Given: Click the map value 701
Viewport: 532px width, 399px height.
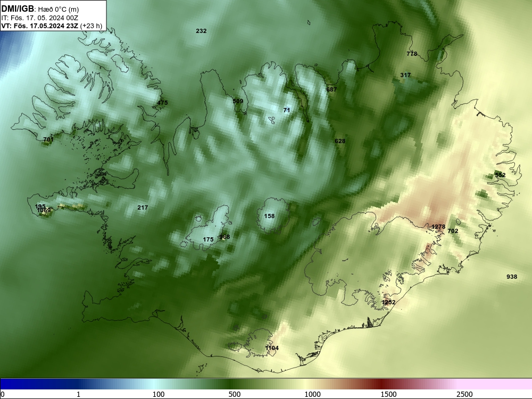Looking at the screenshot, I should click(x=48, y=139).
